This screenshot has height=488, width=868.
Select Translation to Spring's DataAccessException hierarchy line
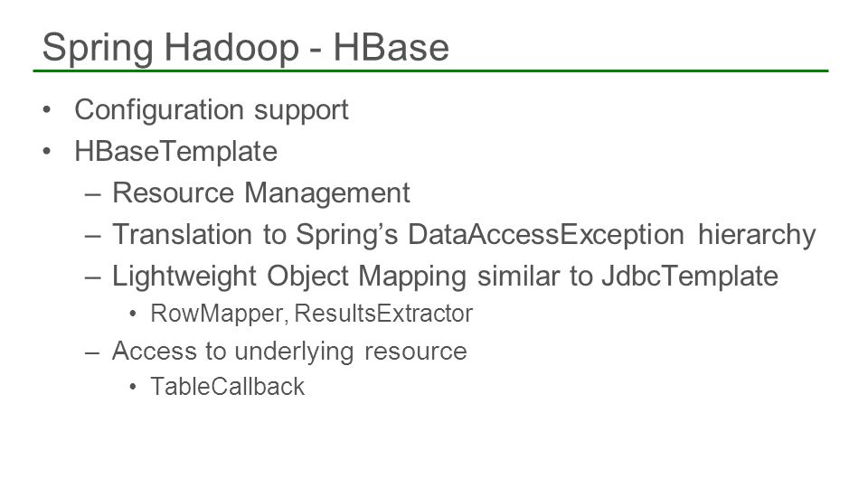[464, 235]
